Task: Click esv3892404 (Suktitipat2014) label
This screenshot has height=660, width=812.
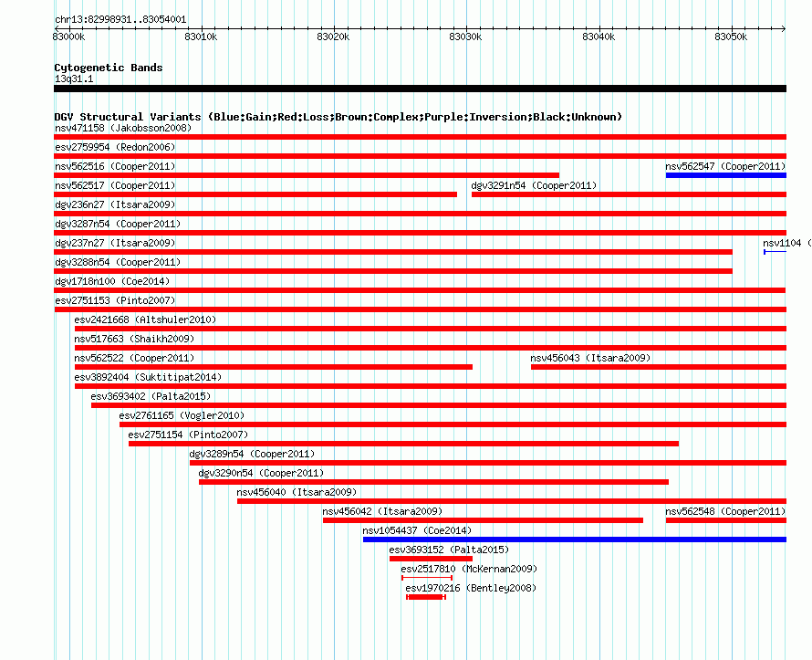Action: coord(148,377)
